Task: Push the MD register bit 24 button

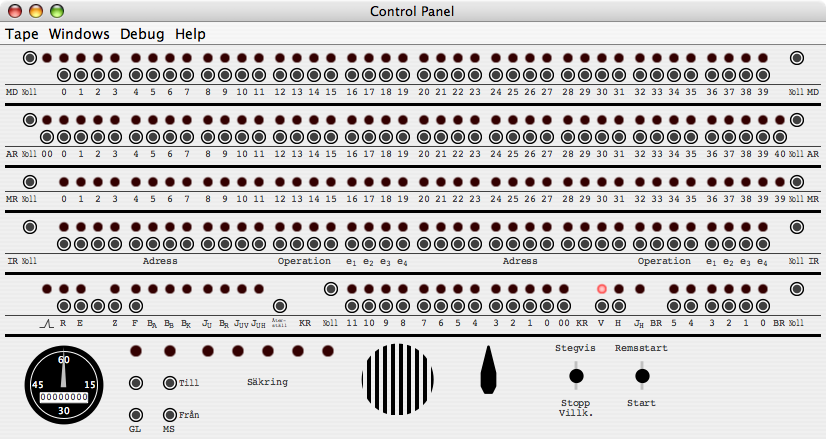Action: pos(496,75)
